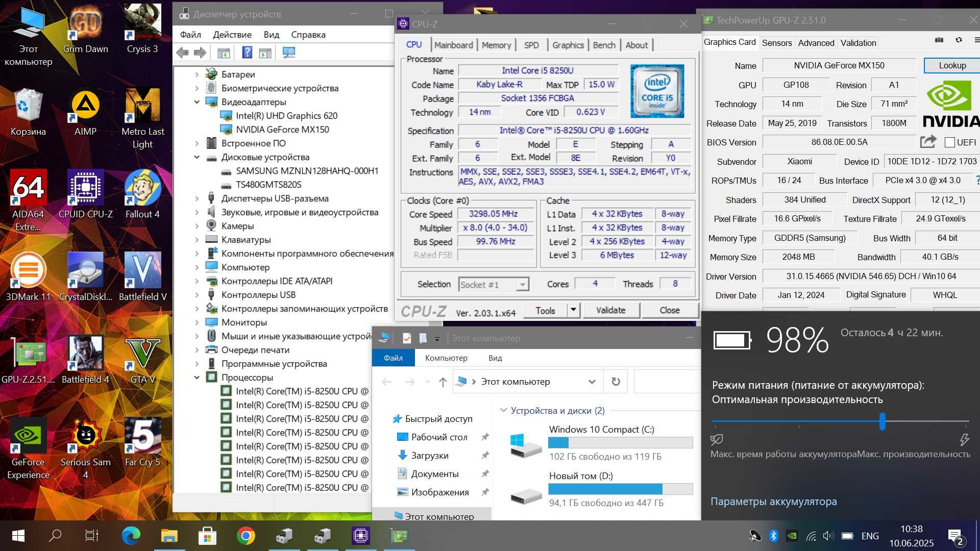Open the Корзина recycle bin icon
Screen dimensions: 980x551
point(28,112)
